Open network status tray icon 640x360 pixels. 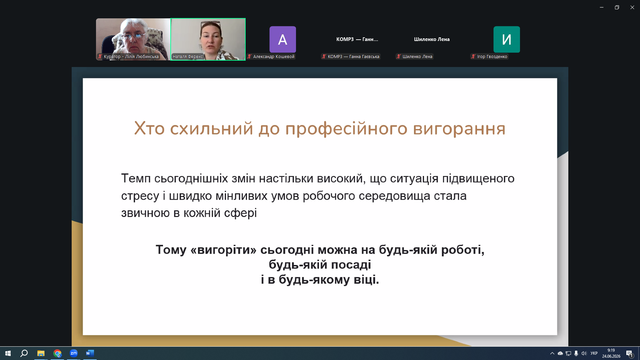click(568, 353)
